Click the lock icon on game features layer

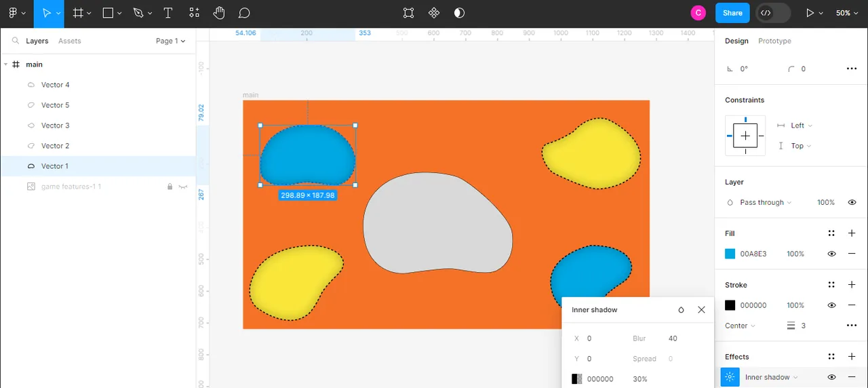point(170,187)
